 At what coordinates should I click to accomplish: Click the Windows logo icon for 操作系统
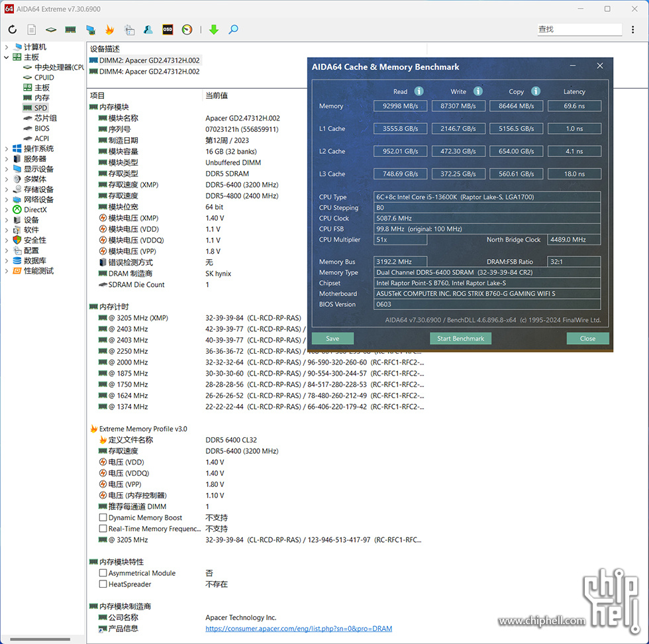coord(17,148)
